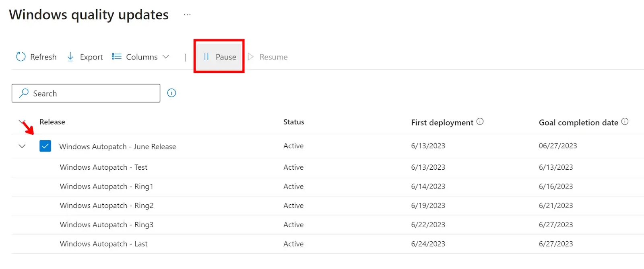The width and height of the screenshot is (644, 269).
Task: Select Windows Autopatch - June Release name
Action: pos(118,146)
